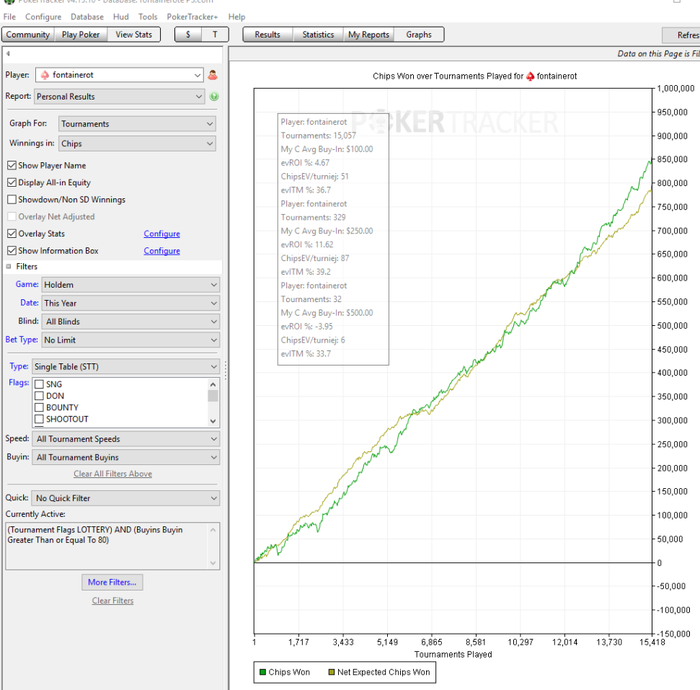Open the Date dropdown set to This Year
This screenshot has width=700, height=690.
130,303
